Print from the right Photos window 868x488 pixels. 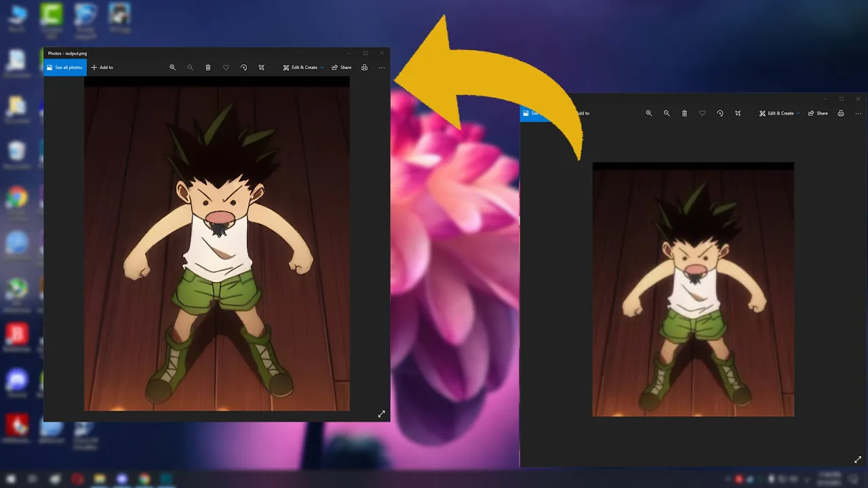point(841,113)
